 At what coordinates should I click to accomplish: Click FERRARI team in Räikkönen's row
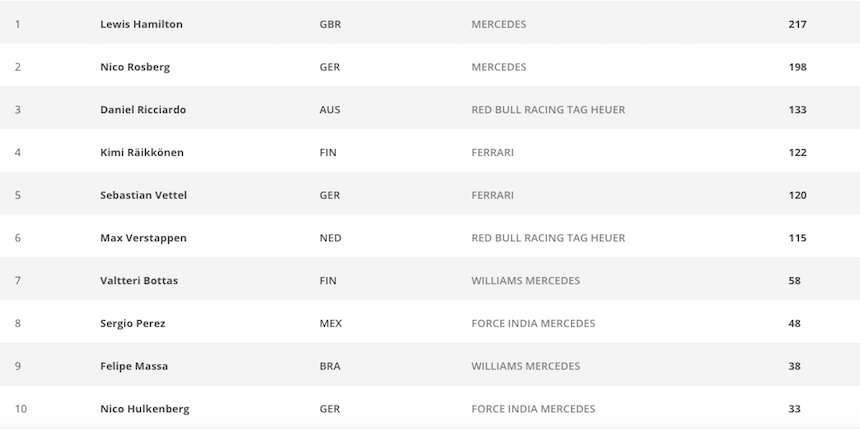pos(492,153)
